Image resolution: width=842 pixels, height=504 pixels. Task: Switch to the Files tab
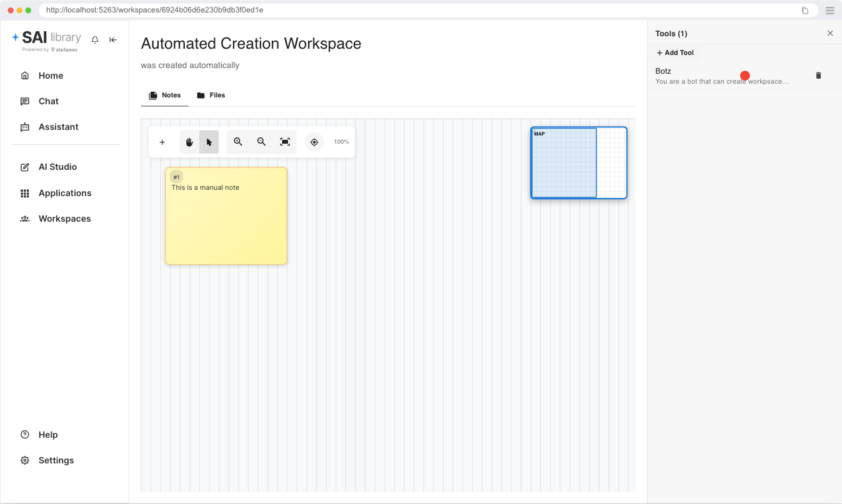pos(210,96)
